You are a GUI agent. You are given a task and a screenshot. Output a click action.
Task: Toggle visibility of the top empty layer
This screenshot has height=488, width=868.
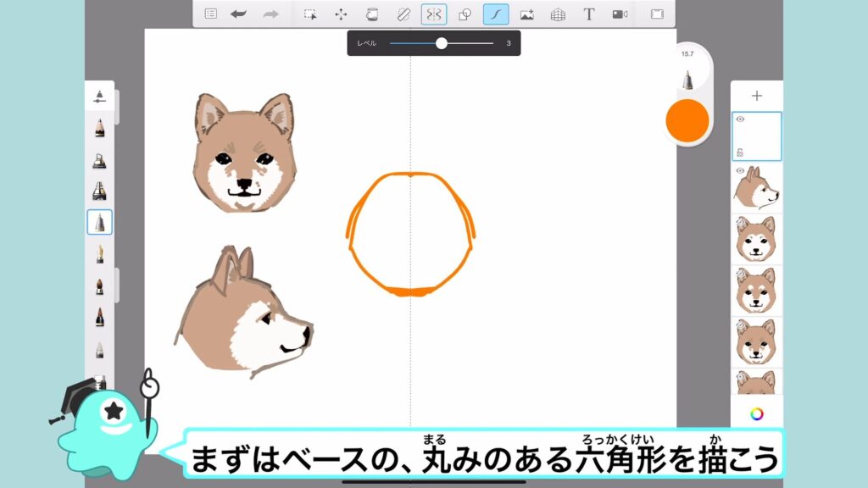[x=740, y=119]
